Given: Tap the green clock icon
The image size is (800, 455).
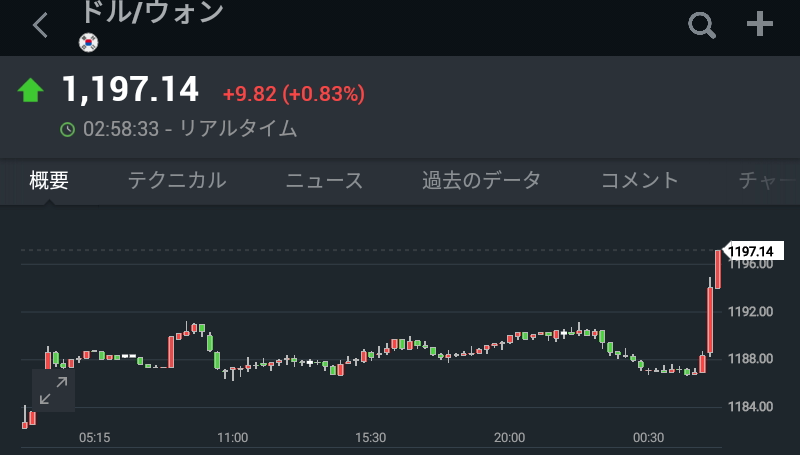Looking at the screenshot, I should (x=68, y=129).
